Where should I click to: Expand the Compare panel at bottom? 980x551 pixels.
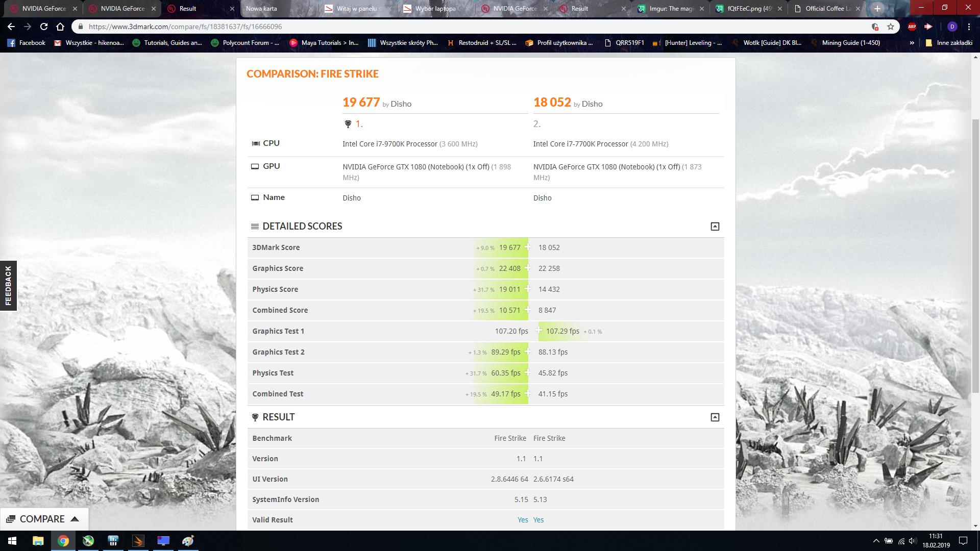[44, 519]
